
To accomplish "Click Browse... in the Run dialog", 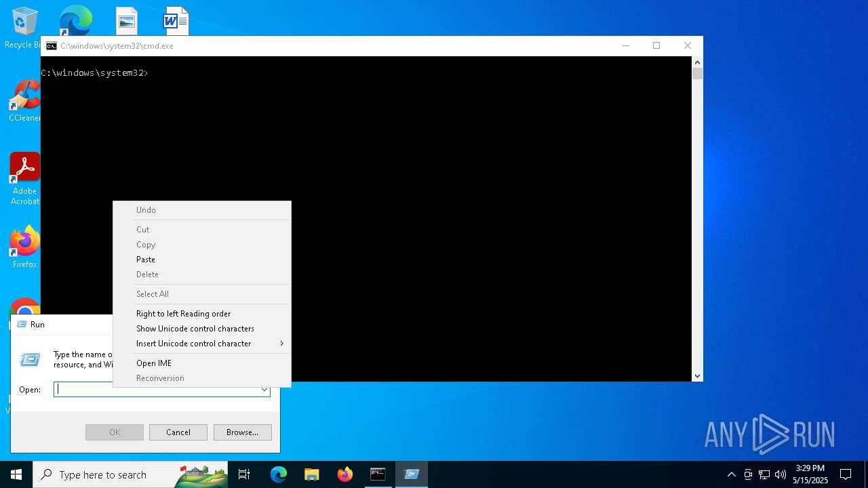I will click(242, 432).
